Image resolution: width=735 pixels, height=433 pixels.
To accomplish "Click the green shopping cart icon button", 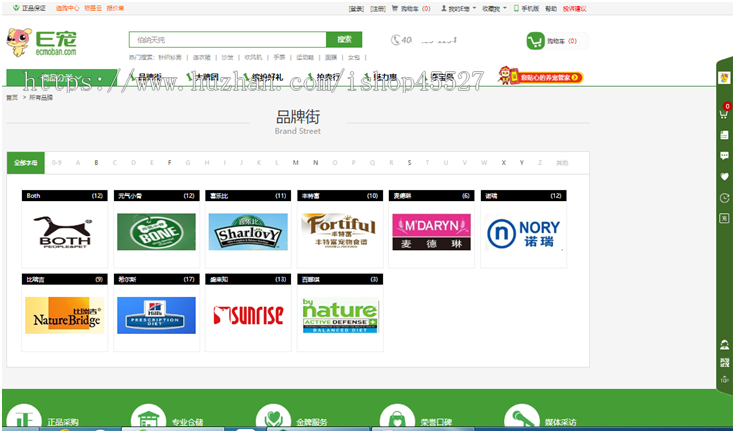I will coord(535,41).
